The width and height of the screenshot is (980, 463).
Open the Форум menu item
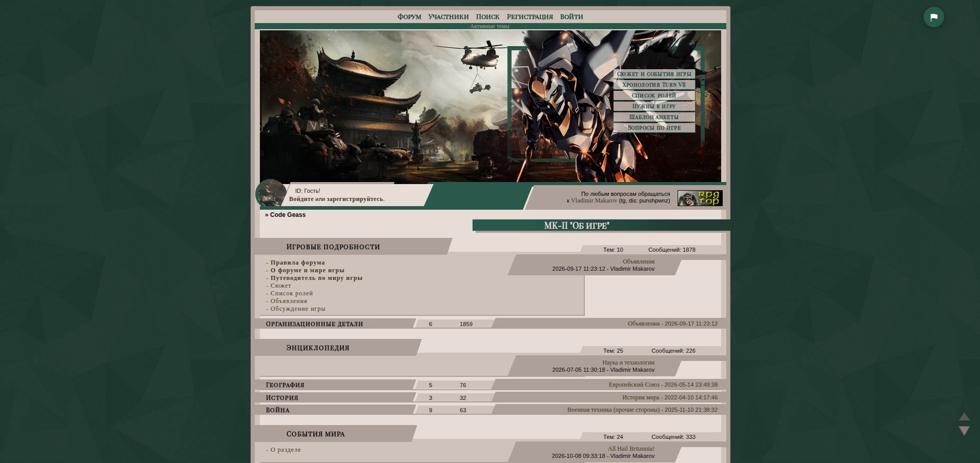coord(410,17)
